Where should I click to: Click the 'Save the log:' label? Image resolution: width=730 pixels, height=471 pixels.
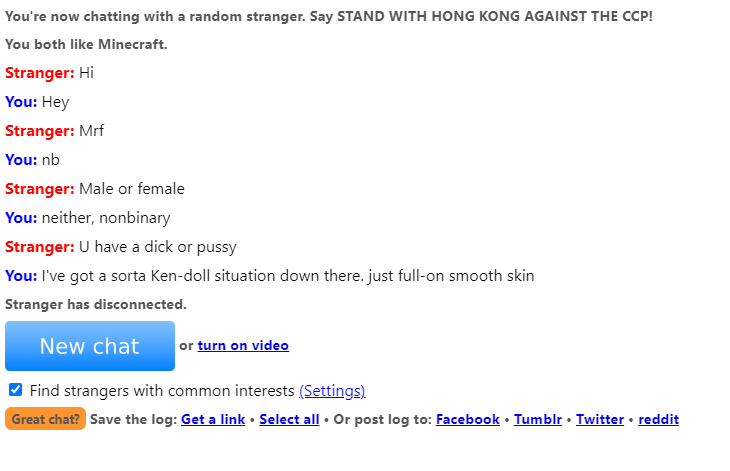133,419
